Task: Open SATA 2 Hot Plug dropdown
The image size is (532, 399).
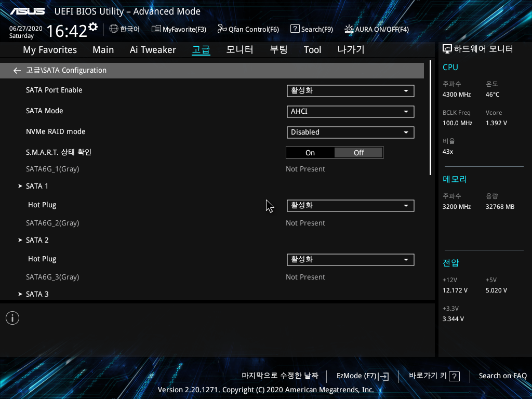Action: click(x=351, y=260)
